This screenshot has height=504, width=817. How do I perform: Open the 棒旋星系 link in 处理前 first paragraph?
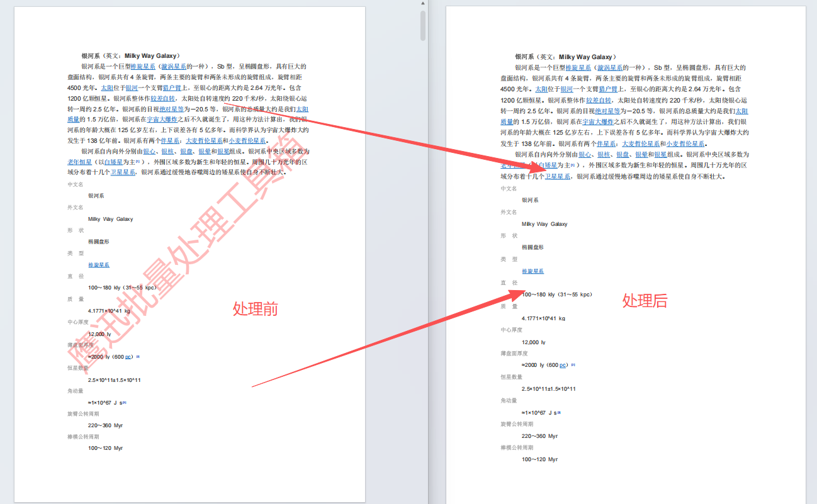(143, 67)
